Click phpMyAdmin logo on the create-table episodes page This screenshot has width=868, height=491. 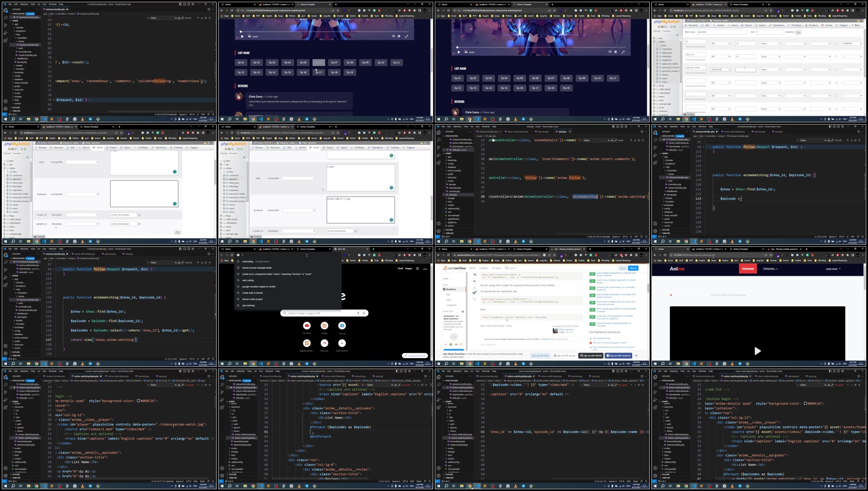point(666,22)
